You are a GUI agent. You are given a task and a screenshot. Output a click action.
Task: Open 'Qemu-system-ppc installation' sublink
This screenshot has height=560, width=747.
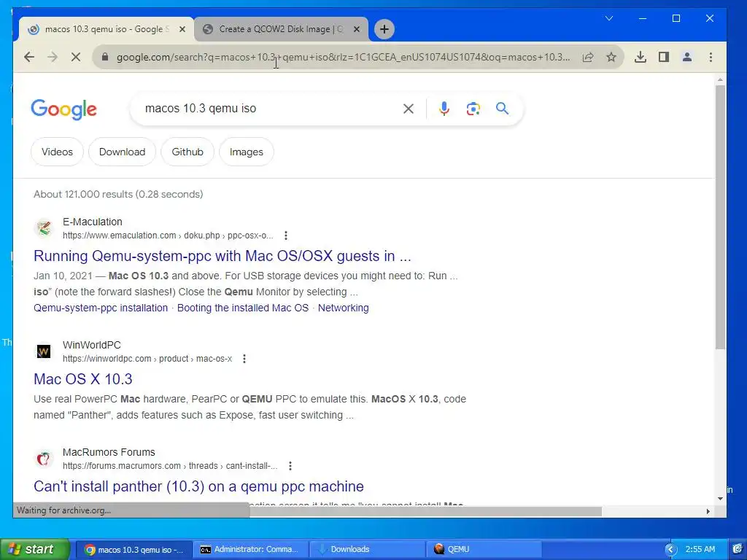click(101, 308)
